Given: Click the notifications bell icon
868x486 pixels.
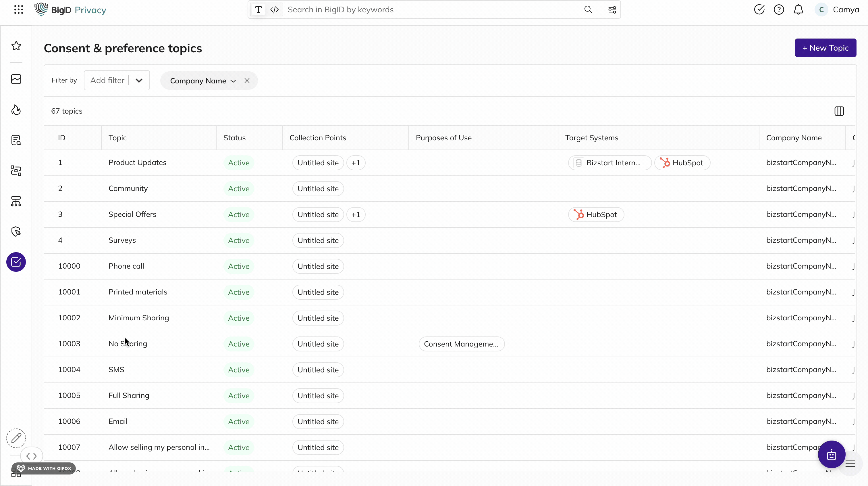Looking at the screenshot, I should [798, 9].
